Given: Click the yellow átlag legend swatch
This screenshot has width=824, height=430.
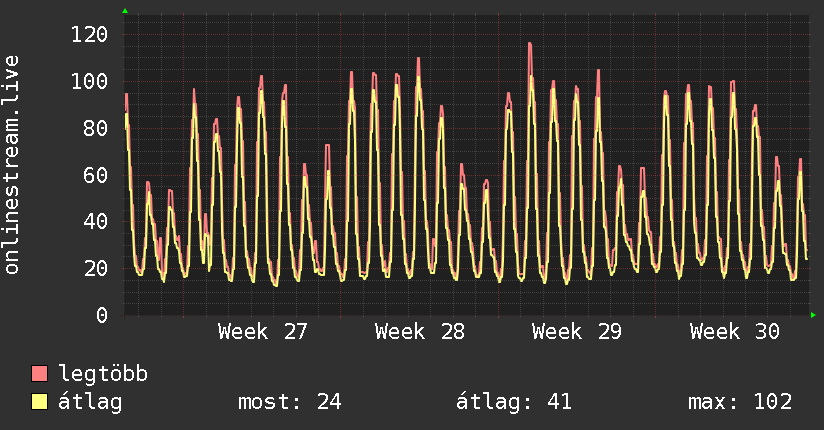Looking at the screenshot, I should (x=39, y=402).
